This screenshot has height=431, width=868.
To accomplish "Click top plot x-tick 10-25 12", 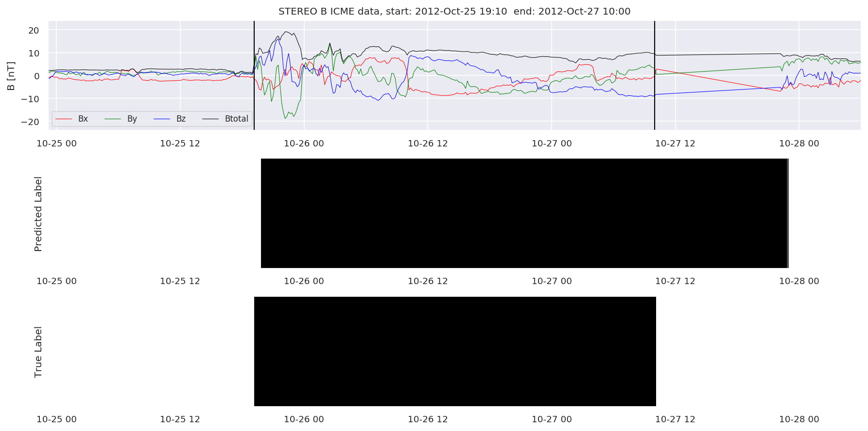I will (x=180, y=144).
